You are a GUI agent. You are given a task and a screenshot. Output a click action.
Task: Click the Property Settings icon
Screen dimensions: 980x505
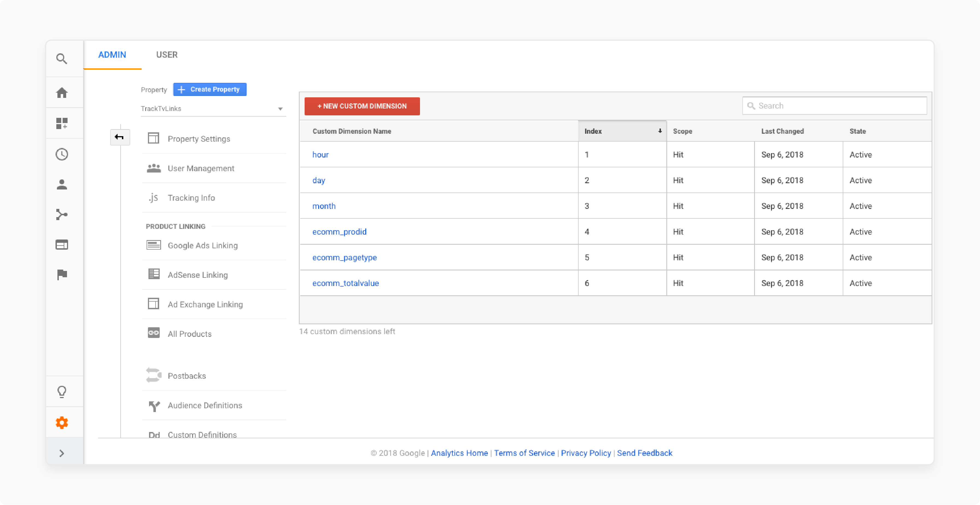pyautogui.click(x=153, y=138)
